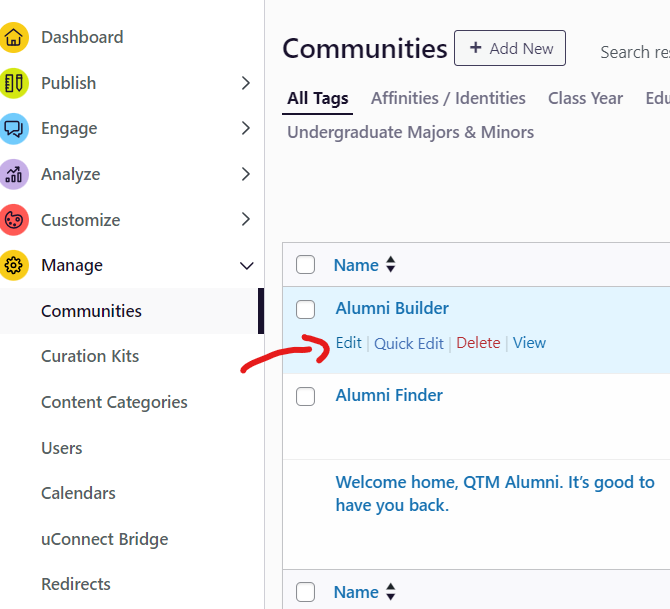The height and width of the screenshot is (609, 670).
Task: Click the Customize palette icon
Action: (x=13, y=220)
